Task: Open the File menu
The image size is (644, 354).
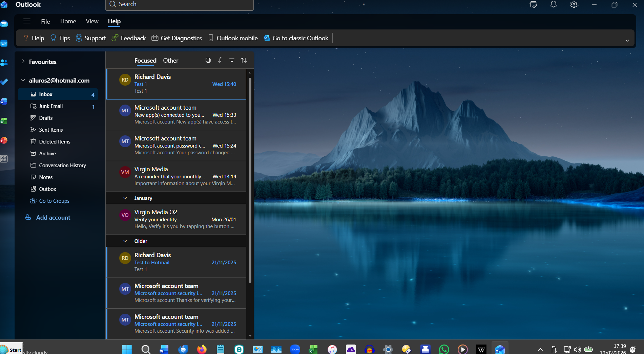Action: [45, 21]
